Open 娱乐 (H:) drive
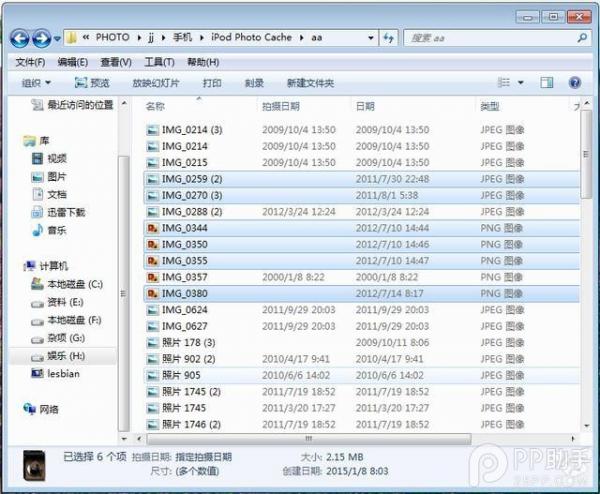Screen dimensions: 600x494 [58, 356]
